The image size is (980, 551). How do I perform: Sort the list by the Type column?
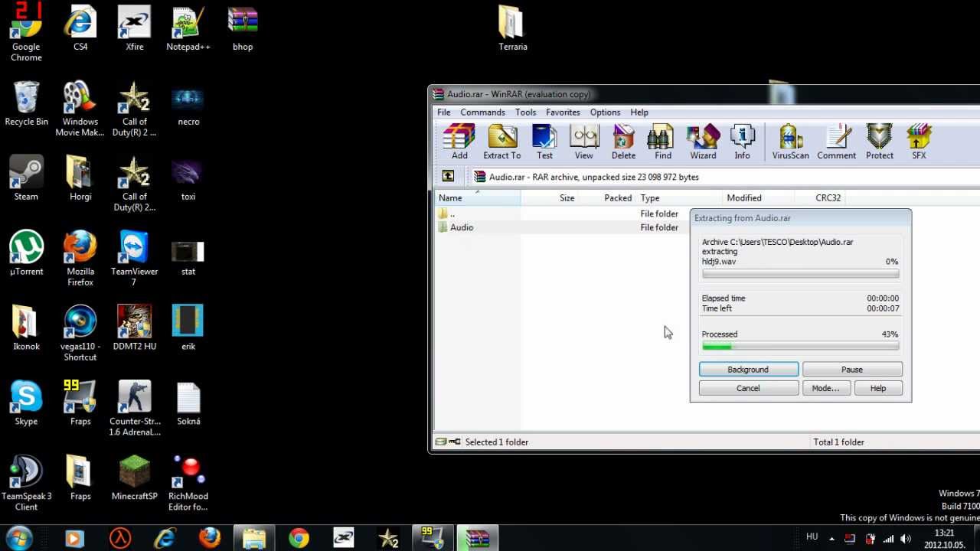click(679, 198)
